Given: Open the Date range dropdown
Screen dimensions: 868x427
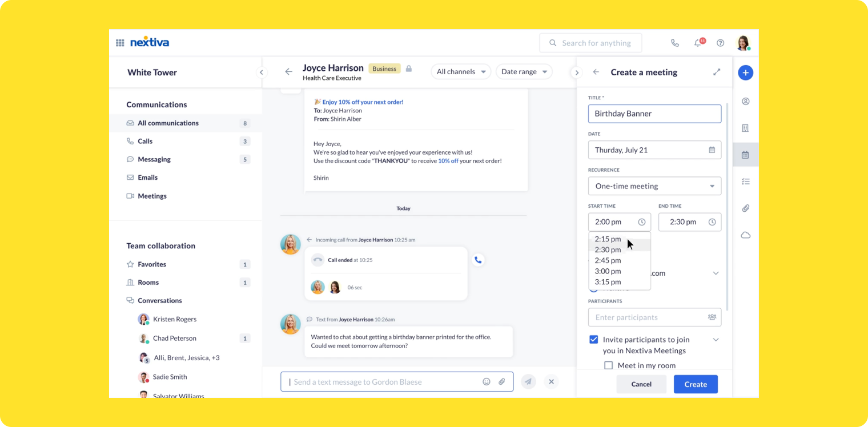Looking at the screenshot, I should tap(524, 71).
